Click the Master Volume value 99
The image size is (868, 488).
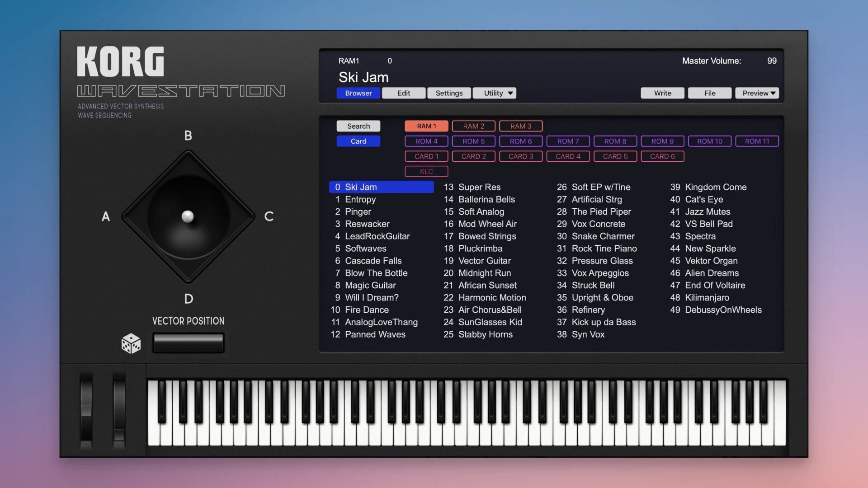771,61
